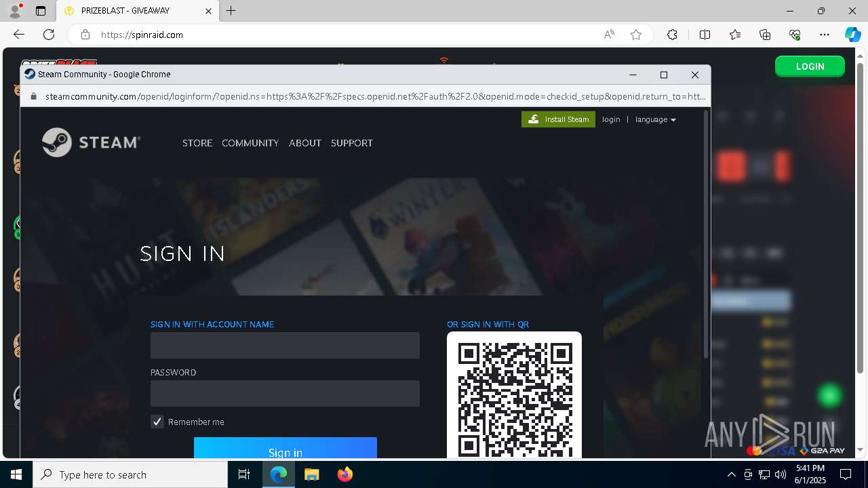
Task: Click the PASSWORD input field
Action: pos(285,394)
